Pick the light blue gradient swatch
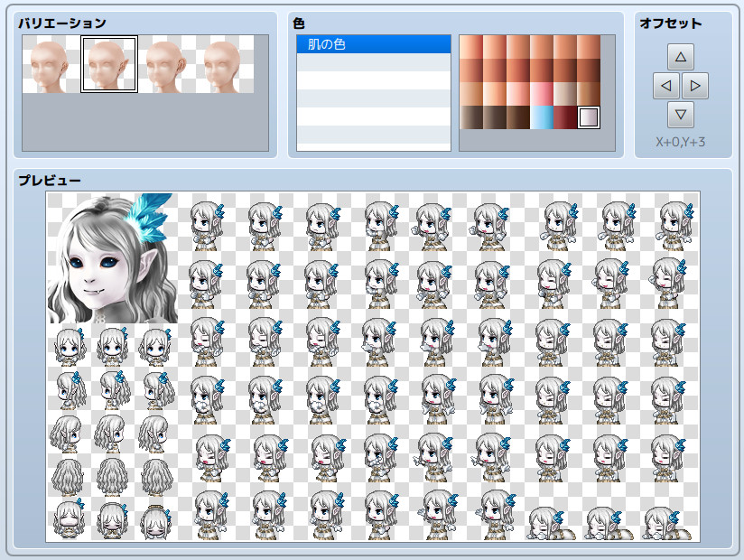 pyautogui.click(x=542, y=115)
